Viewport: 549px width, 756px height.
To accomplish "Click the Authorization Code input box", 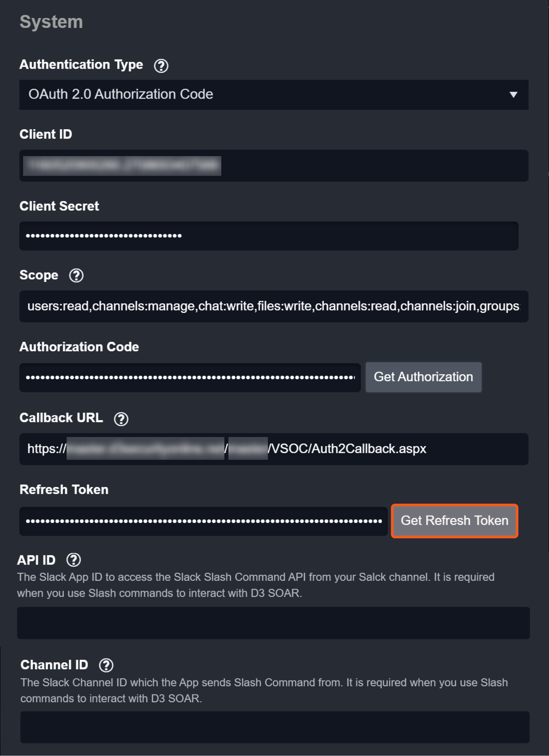I will [190, 377].
